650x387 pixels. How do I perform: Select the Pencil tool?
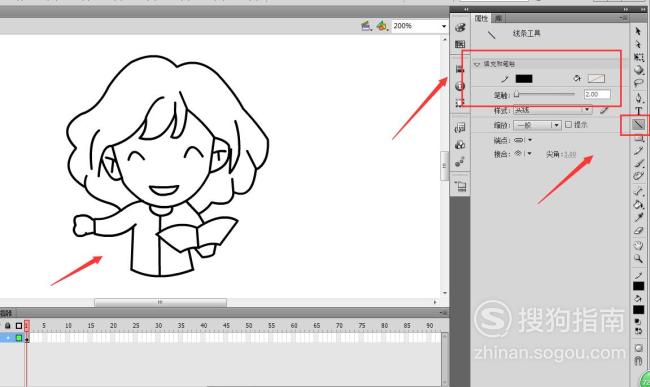click(x=638, y=150)
